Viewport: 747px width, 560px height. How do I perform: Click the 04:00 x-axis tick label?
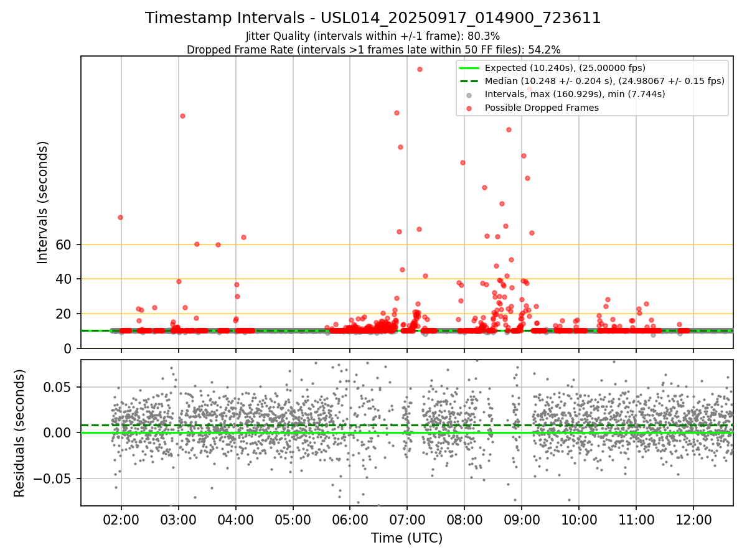[236, 518]
